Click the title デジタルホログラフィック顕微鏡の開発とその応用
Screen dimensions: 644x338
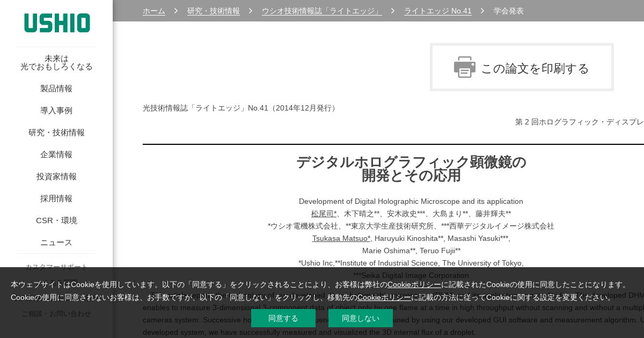(x=411, y=168)
